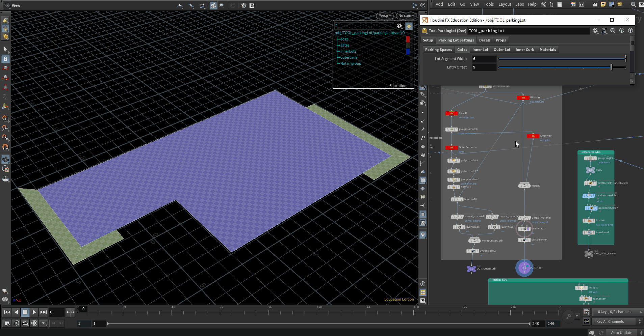The width and height of the screenshot is (644, 336).
Task: Click the TOOL_parkingLot node name field
Action: point(529,31)
